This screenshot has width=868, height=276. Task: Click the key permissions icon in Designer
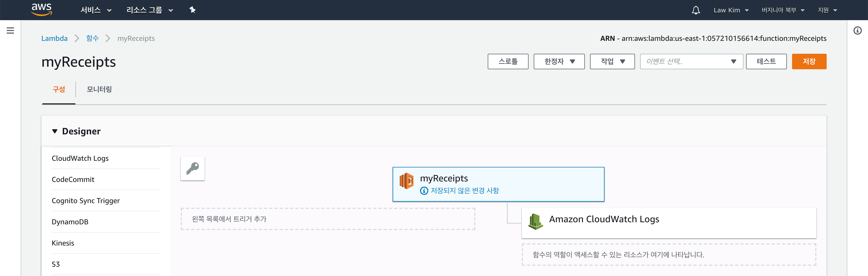(193, 168)
